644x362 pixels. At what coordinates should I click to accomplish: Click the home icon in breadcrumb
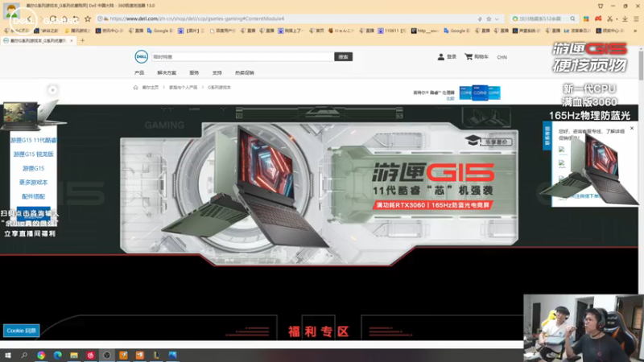tap(135, 88)
